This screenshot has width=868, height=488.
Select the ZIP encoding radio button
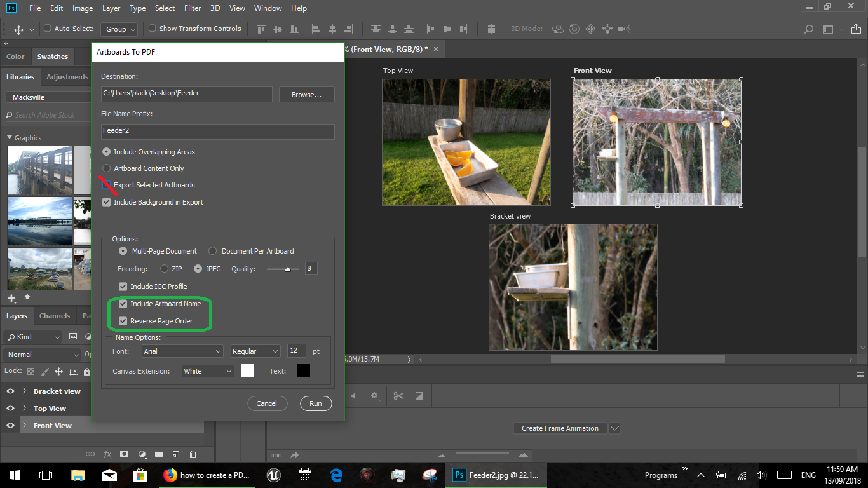[x=165, y=269]
